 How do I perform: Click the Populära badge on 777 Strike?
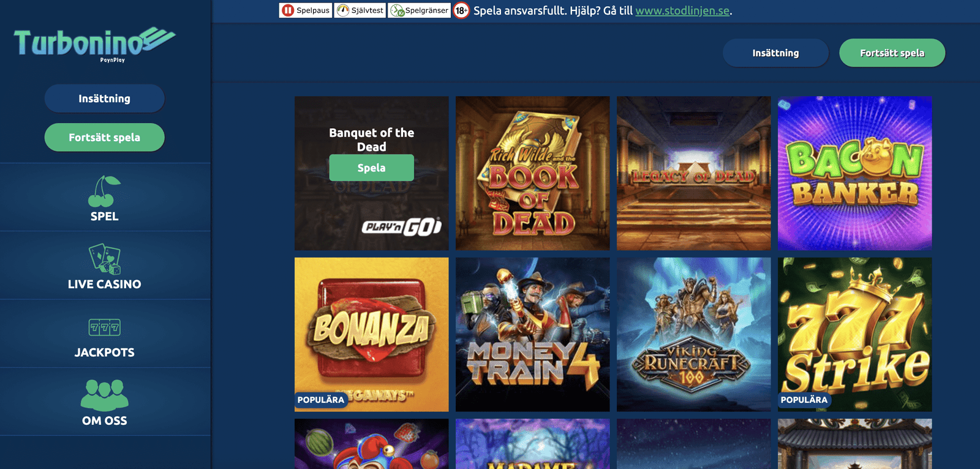(804, 400)
